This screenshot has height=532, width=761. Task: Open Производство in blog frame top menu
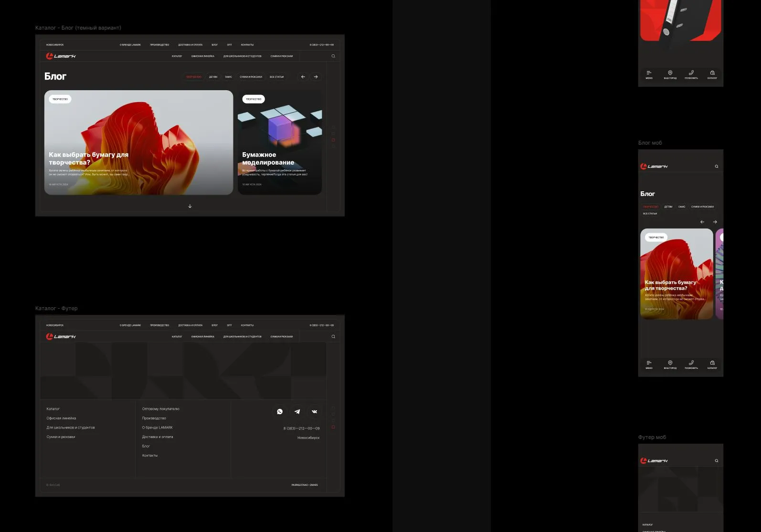click(159, 45)
